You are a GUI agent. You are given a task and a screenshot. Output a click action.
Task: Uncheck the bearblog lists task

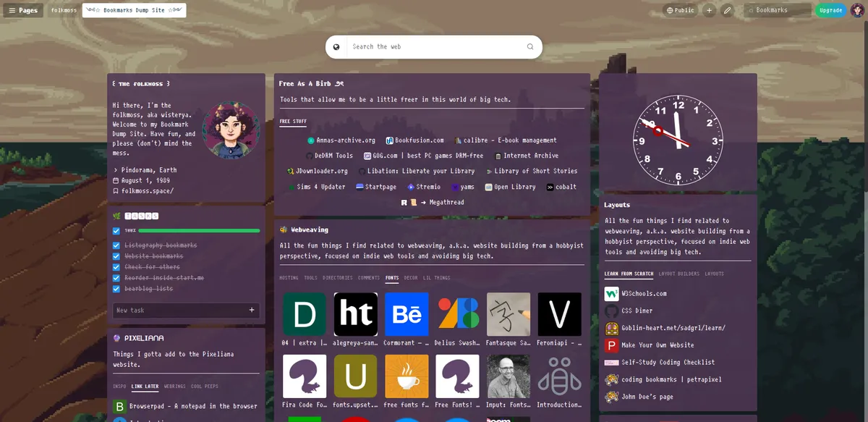tap(116, 289)
